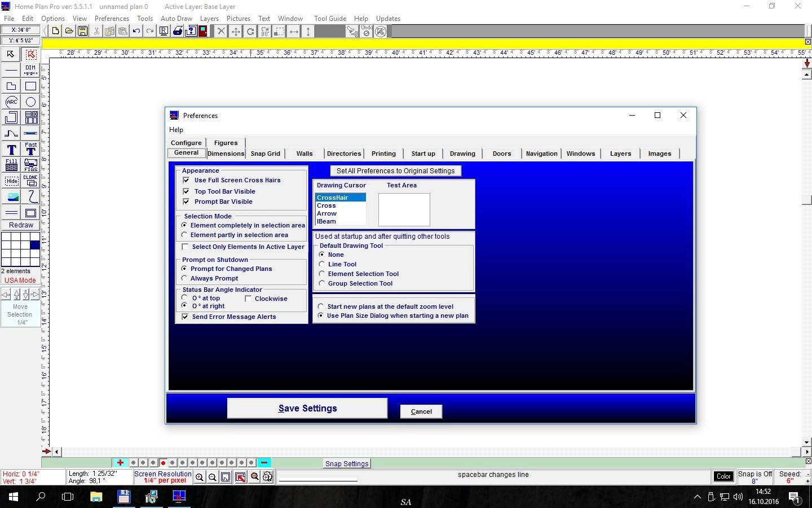Screen dimensions: 812x508
Task: Select the Hide tool icon
Action: pos(11,181)
